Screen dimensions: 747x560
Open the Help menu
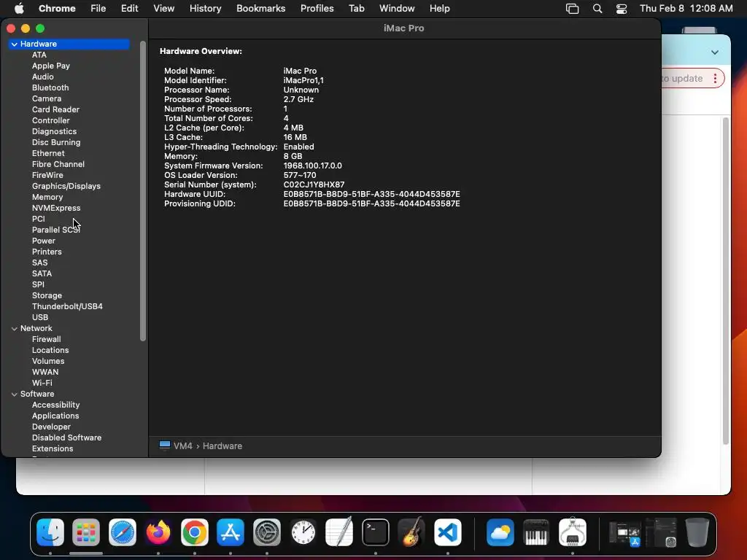(x=439, y=9)
